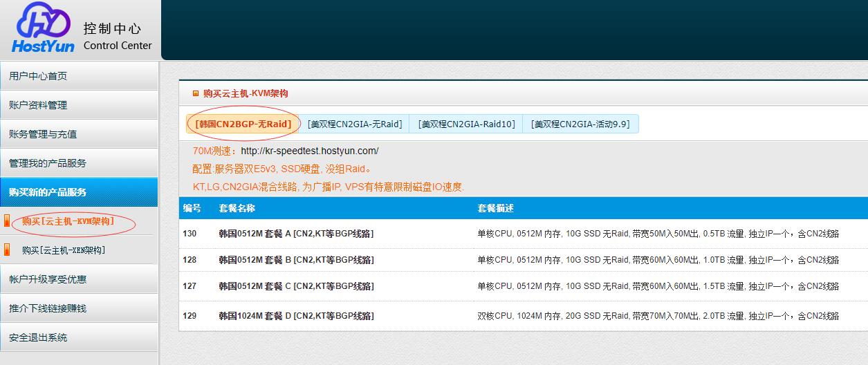This screenshot has height=365, width=868.
Task: Switch to 韩国CN2BGP-无Raid tab
Action: 243,124
